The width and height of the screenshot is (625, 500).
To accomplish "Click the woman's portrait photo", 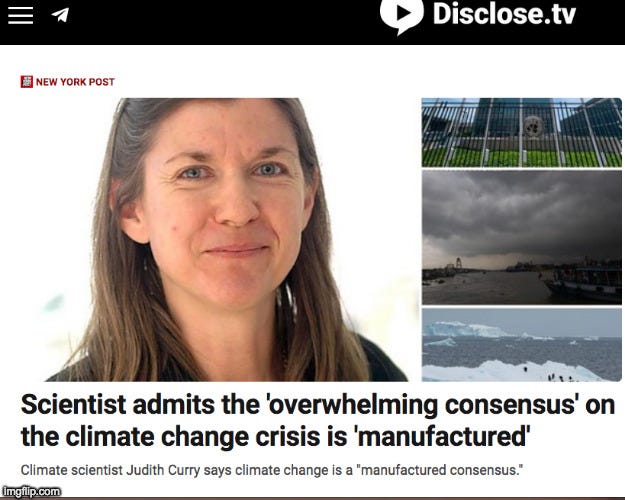I will [x=226, y=240].
